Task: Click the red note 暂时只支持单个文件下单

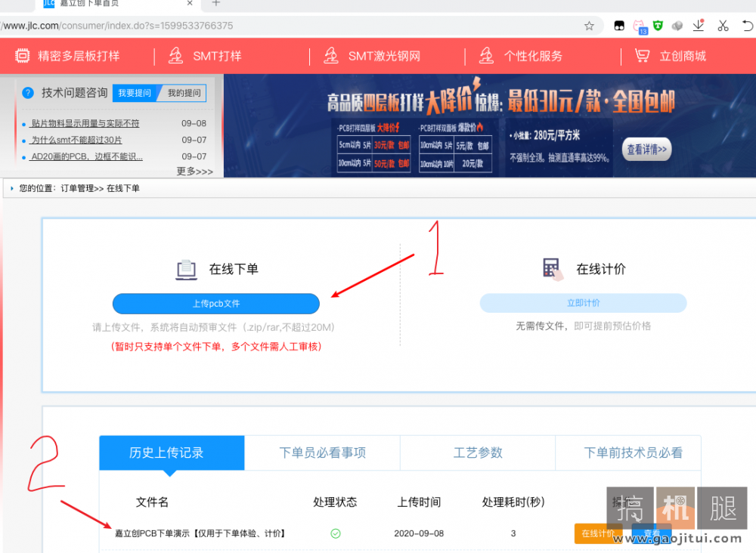Action: pos(216,346)
